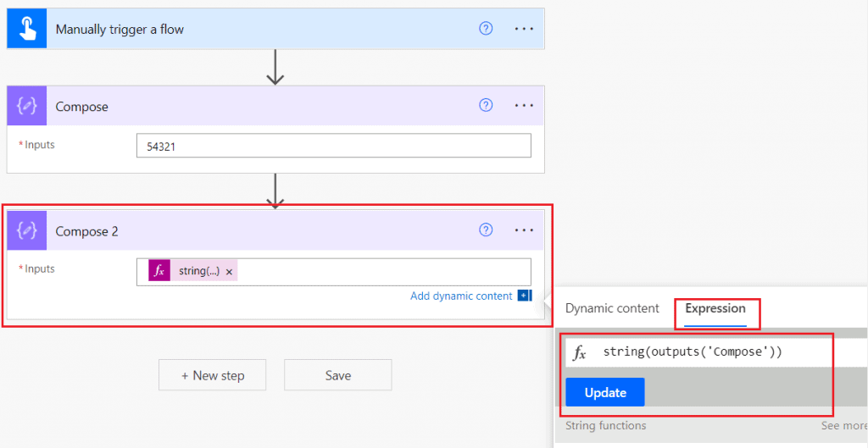868x448 pixels.
Task: Click the plus icon beside Add dynamic content
Action: pos(524,296)
